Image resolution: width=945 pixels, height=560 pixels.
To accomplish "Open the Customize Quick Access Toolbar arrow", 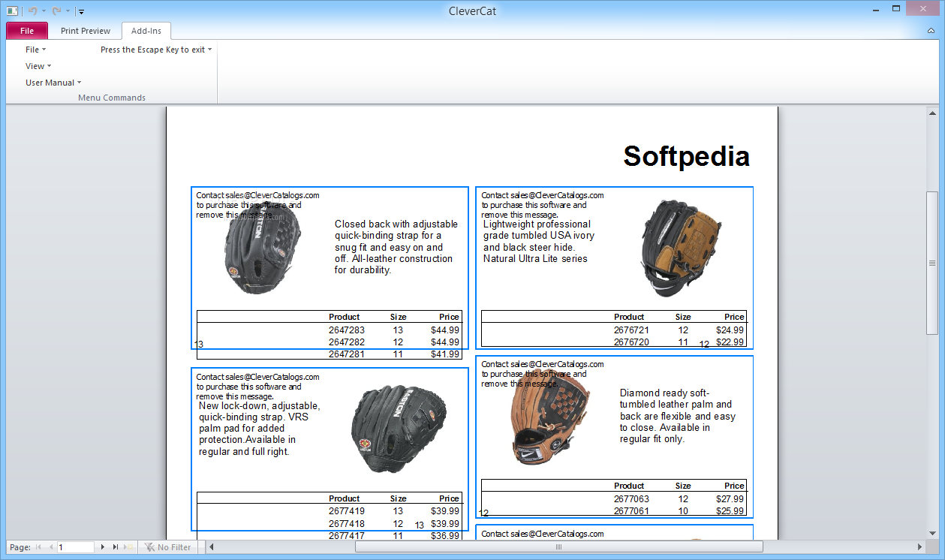I will point(81,11).
